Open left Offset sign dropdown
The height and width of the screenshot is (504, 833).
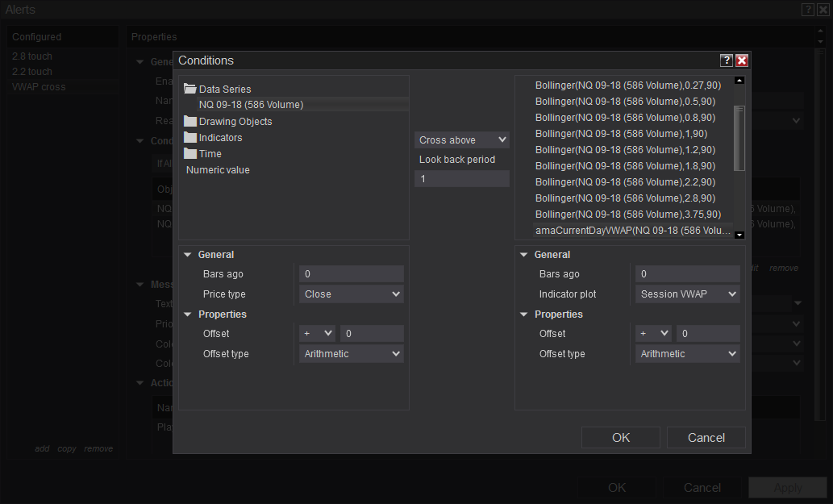click(x=317, y=334)
